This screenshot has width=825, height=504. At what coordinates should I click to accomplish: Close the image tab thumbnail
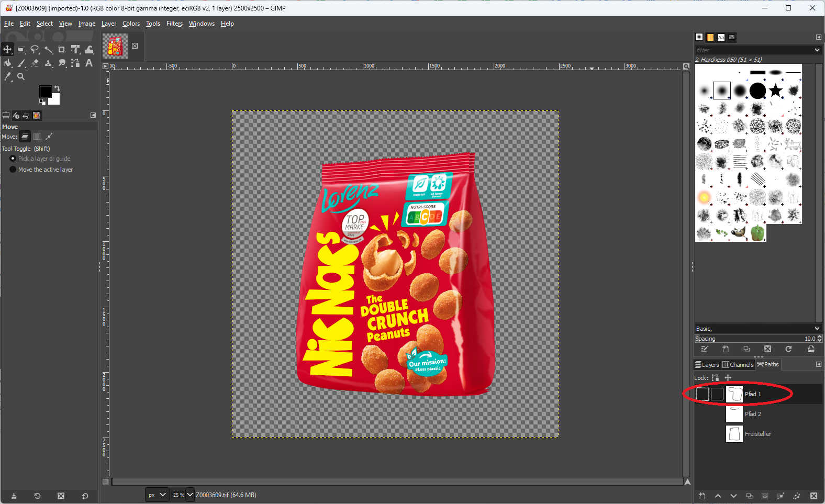point(135,46)
